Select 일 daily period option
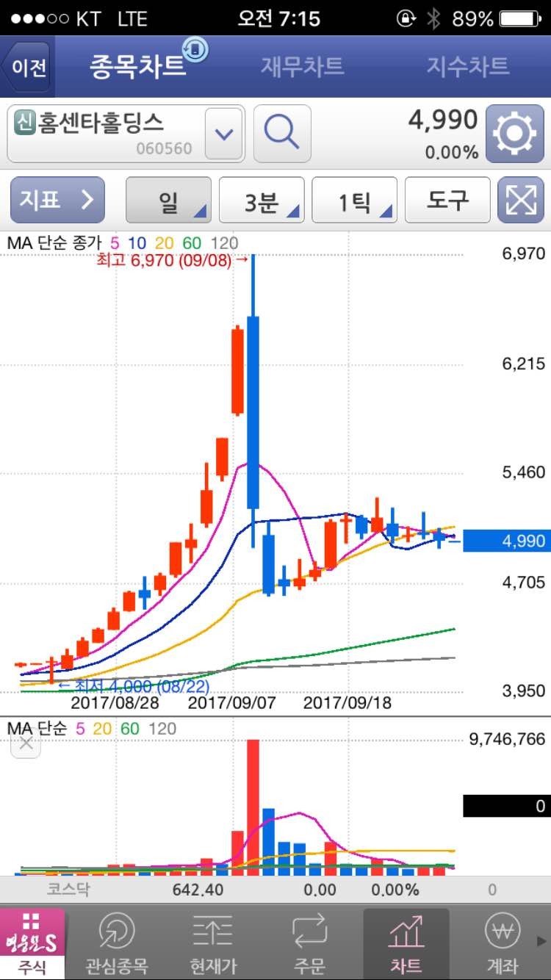The image size is (551, 980). tap(168, 200)
